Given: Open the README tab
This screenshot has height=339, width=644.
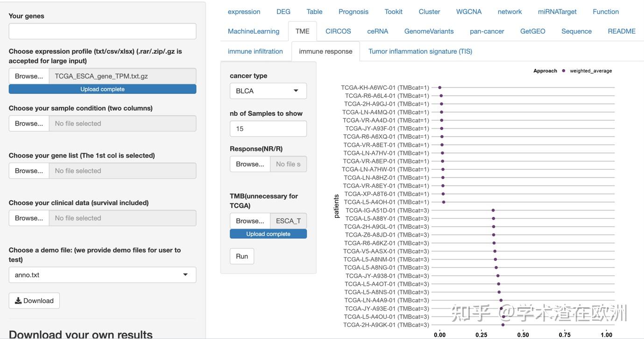Looking at the screenshot, I should (x=622, y=30).
